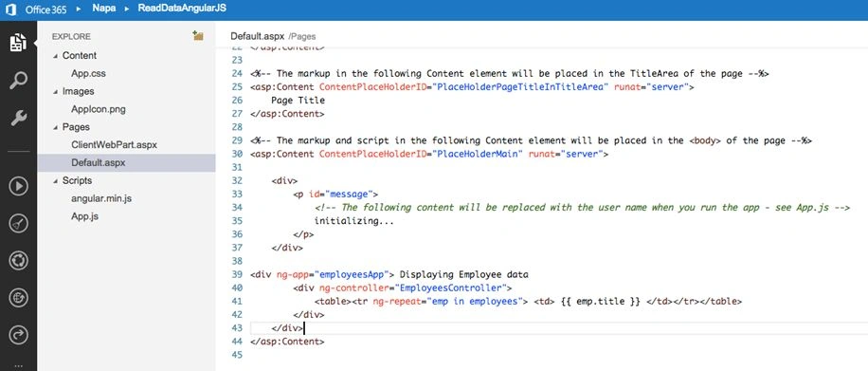Click ReadDataAngularJS breadcrumb
Screen dimensions: 868x371
point(182,9)
